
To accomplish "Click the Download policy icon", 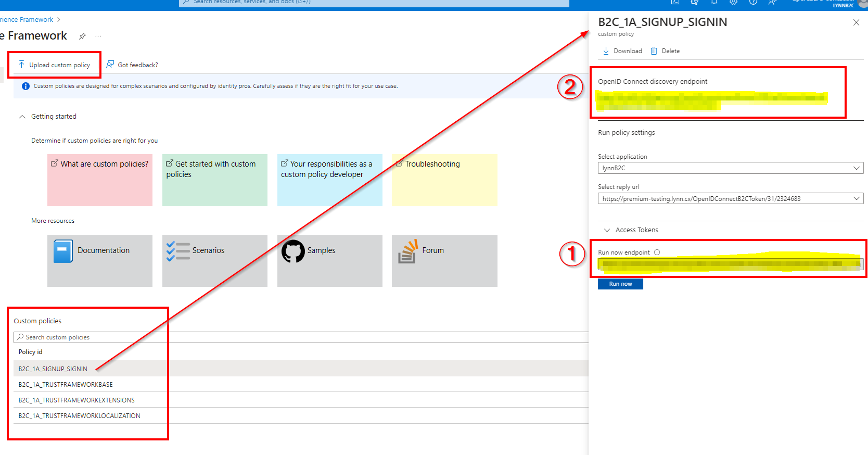I will (x=606, y=51).
